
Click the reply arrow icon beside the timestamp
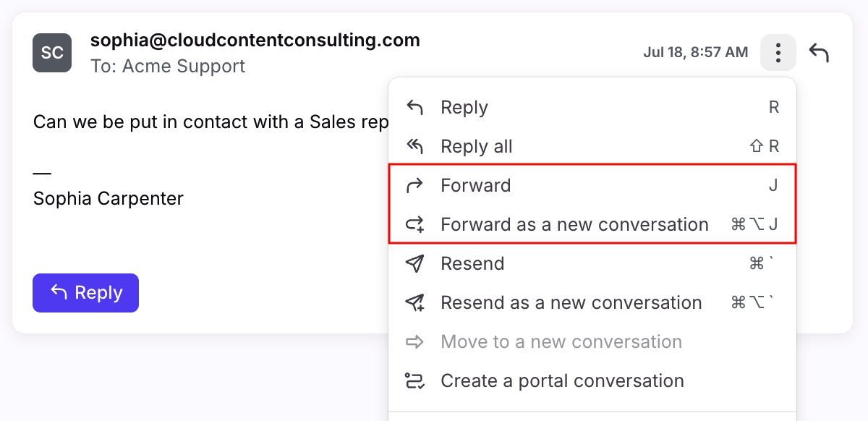tap(819, 53)
